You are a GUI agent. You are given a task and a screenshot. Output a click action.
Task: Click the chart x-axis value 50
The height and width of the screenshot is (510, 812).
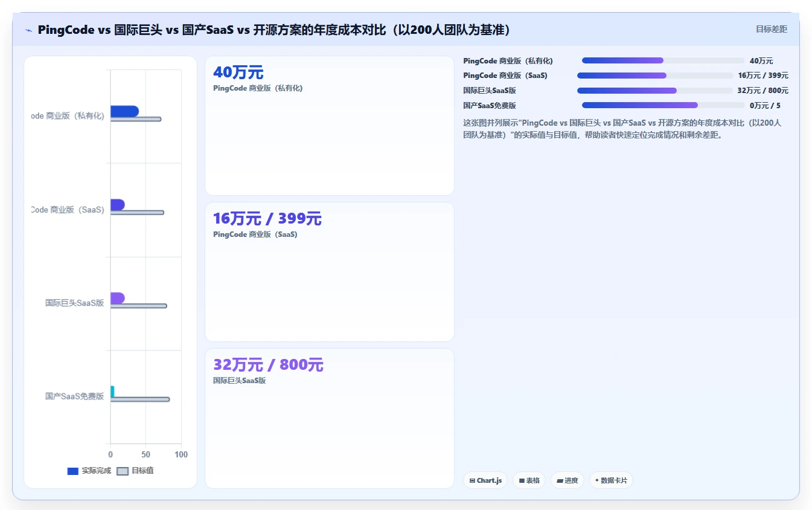point(145,454)
